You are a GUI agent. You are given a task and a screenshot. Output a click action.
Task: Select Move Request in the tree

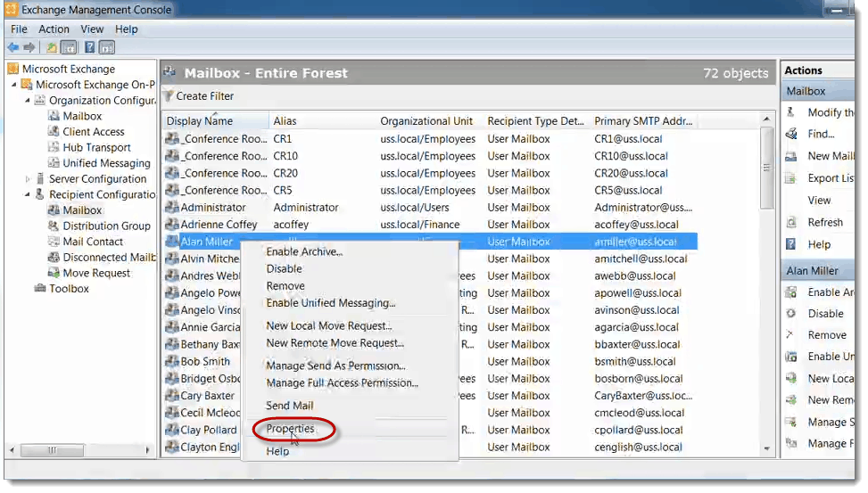tap(96, 273)
